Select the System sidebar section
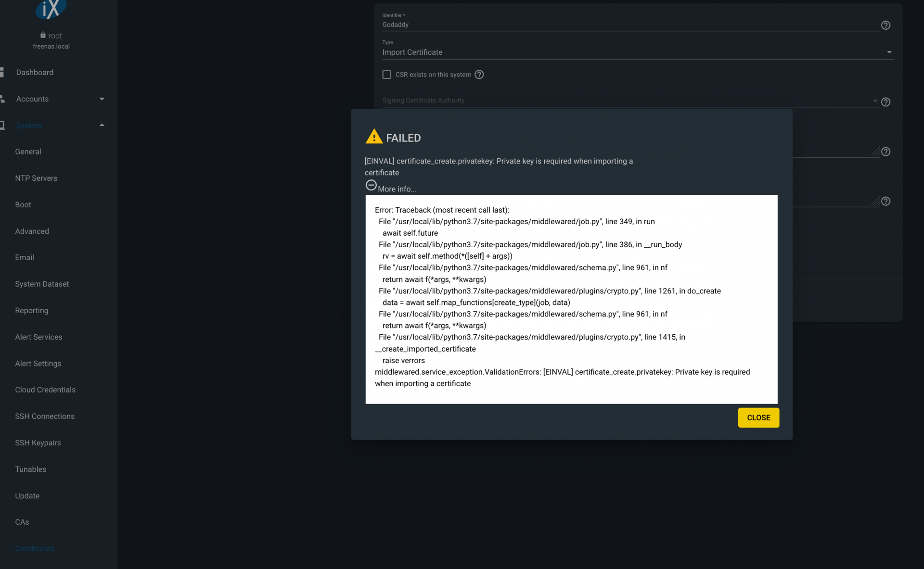This screenshot has width=924, height=569. [x=29, y=126]
